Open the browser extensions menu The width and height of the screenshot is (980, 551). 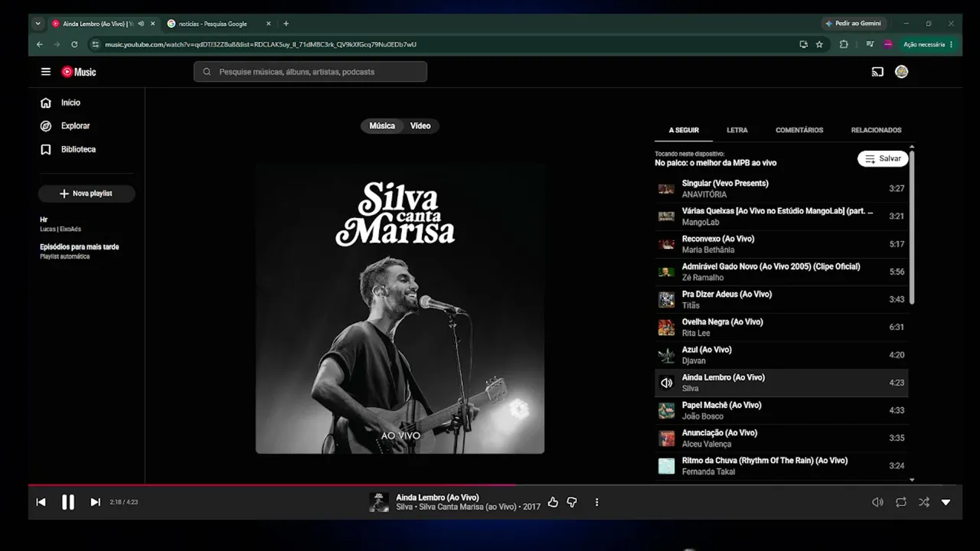[x=844, y=44]
